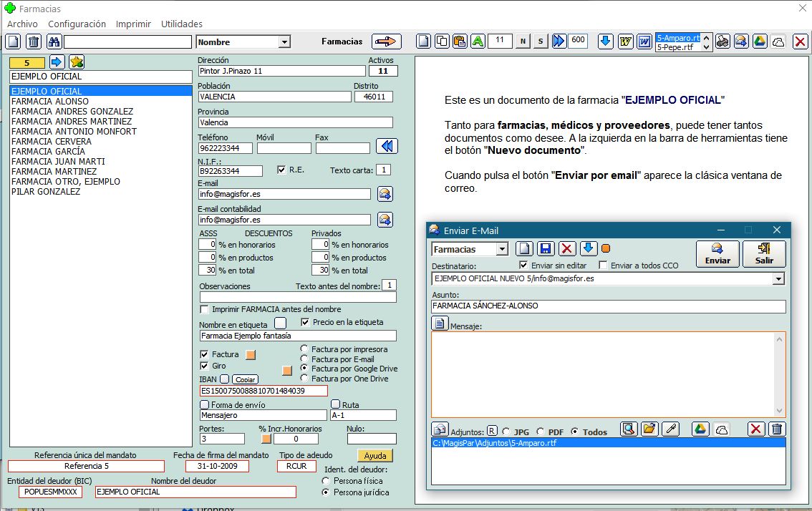Viewport: 812px width, 511px height.
Task: Click the trash icon in the main toolbar
Action: coord(34,42)
